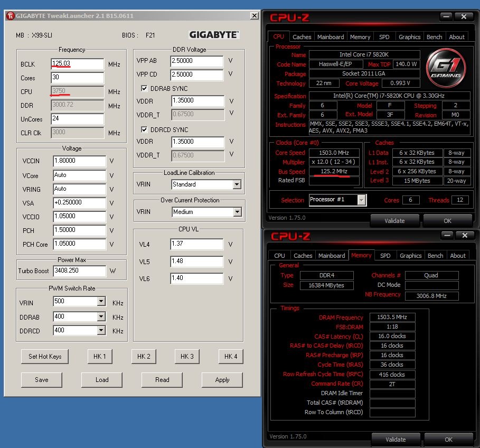This screenshot has height=448, width=480.
Task: Click OK in lower CPU-Z window
Action: pos(448,440)
